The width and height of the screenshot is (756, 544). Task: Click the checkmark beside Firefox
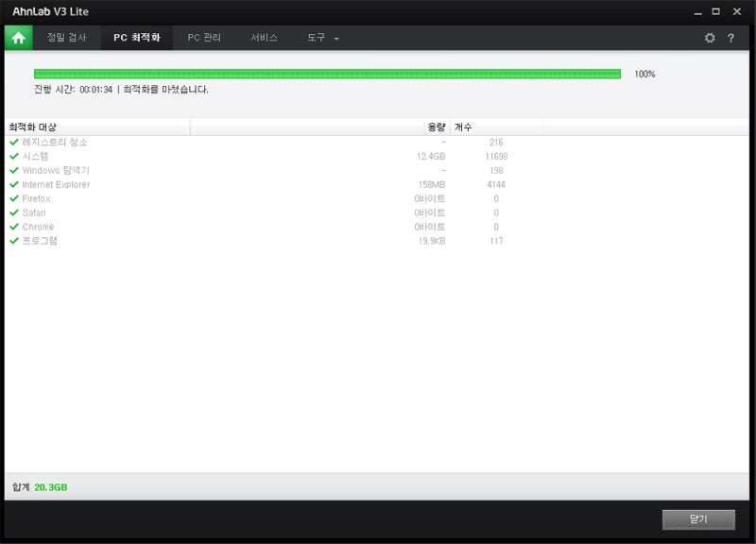14,198
